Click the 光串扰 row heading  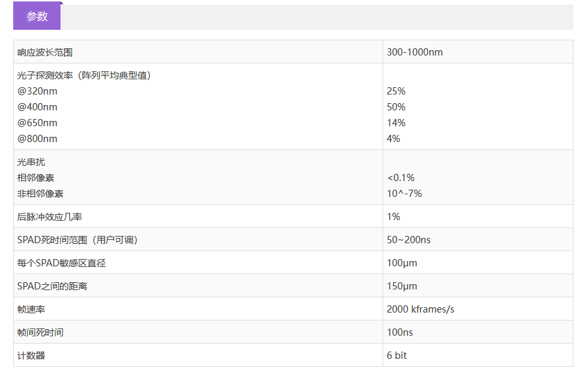[31, 162]
